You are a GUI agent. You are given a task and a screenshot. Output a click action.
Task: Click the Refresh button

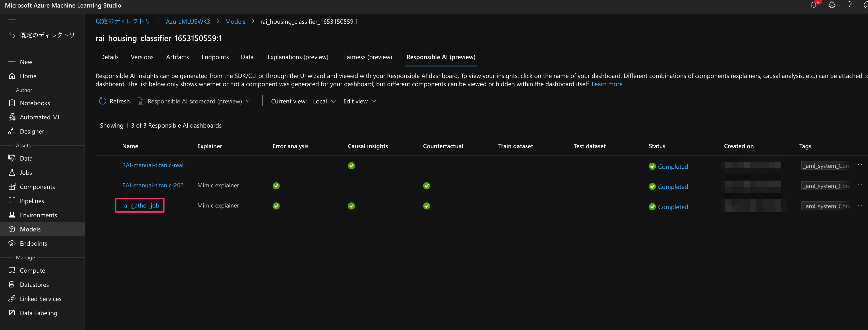click(115, 101)
